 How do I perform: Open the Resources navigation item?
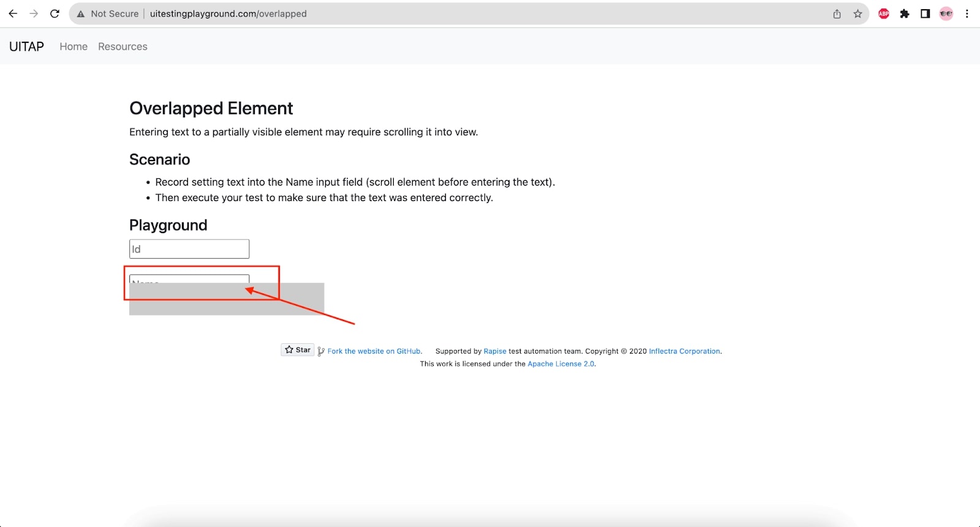click(x=123, y=46)
